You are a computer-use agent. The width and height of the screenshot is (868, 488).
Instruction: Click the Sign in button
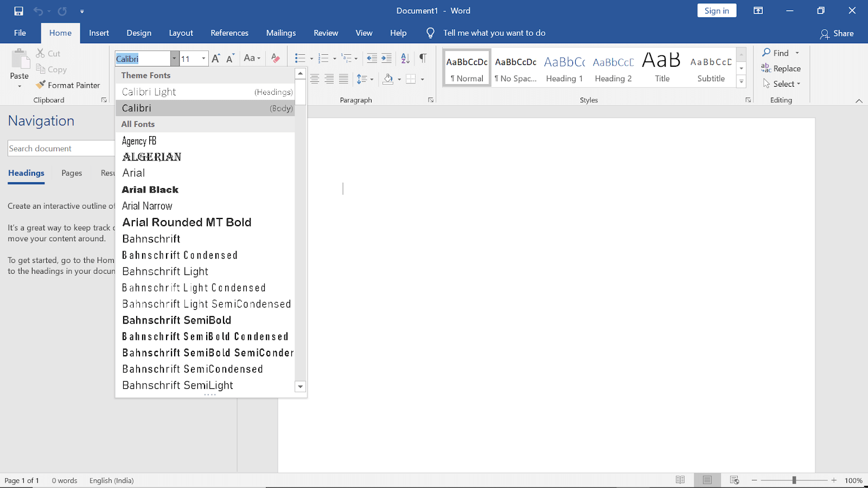[716, 10]
